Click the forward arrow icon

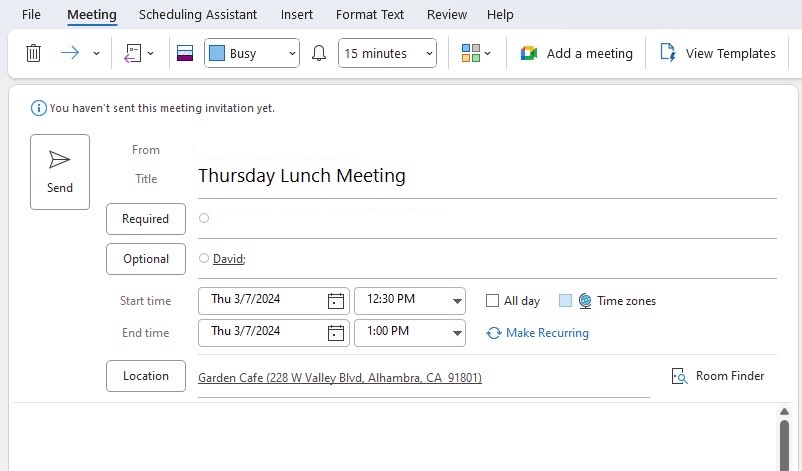tap(70, 53)
